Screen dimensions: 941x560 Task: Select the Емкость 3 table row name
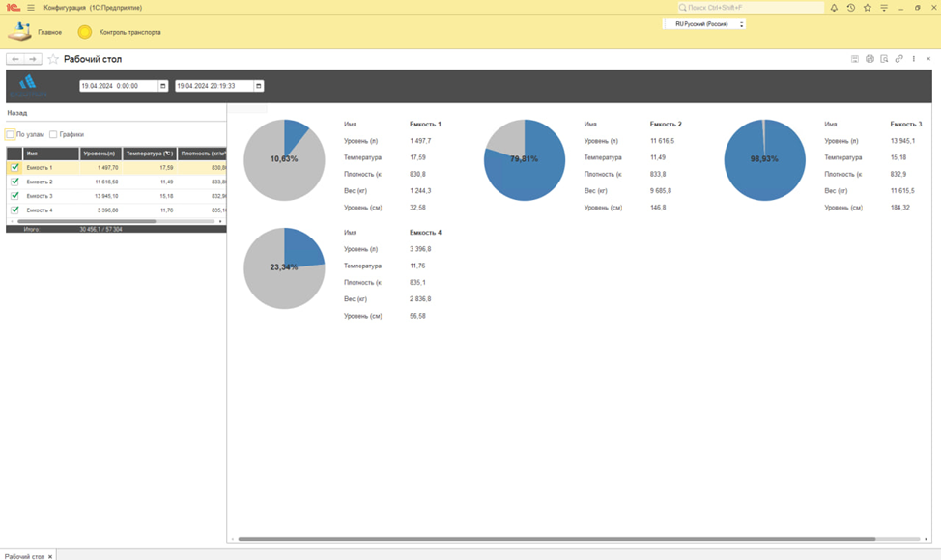(40, 196)
